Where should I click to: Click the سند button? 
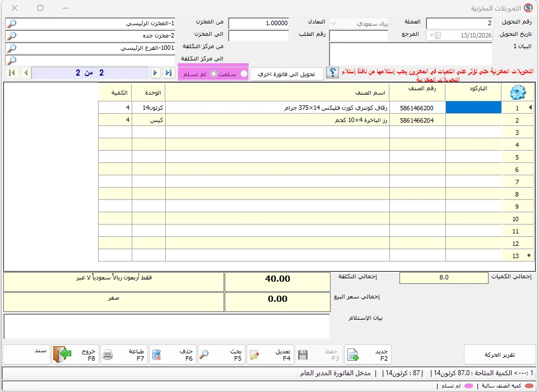(x=27, y=354)
